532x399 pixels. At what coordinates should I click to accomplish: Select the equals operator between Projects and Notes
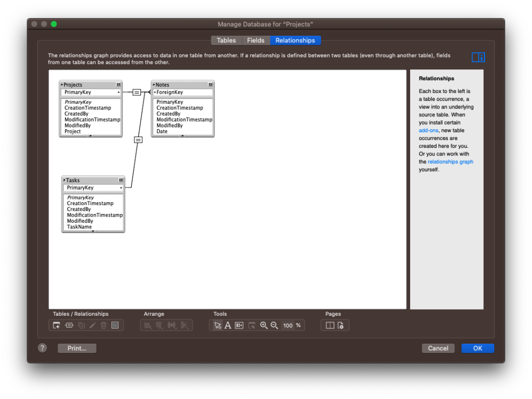(x=136, y=92)
